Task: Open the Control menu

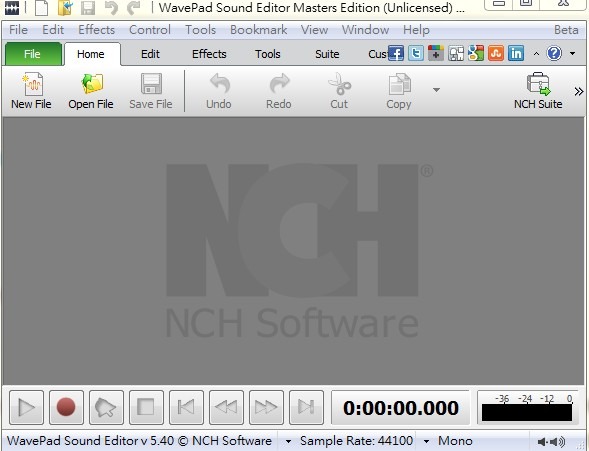Action: click(150, 30)
